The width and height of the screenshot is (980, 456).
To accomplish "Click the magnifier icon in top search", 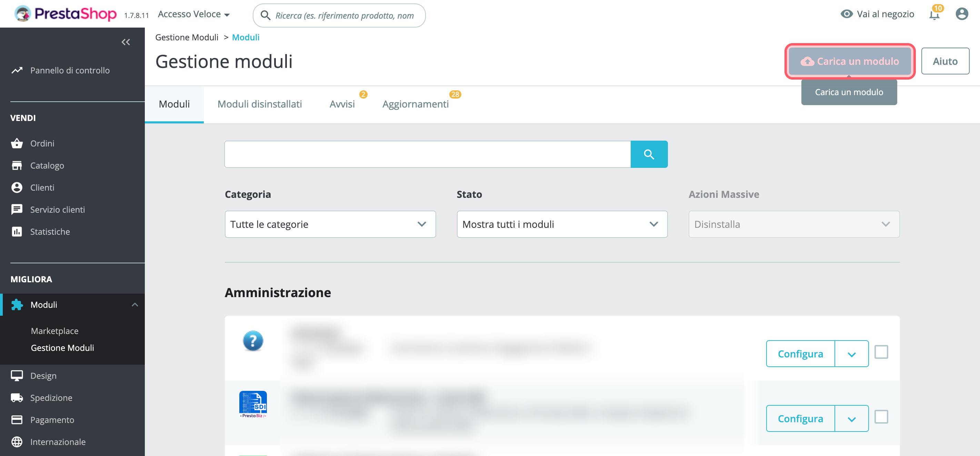I will pos(265,16).
